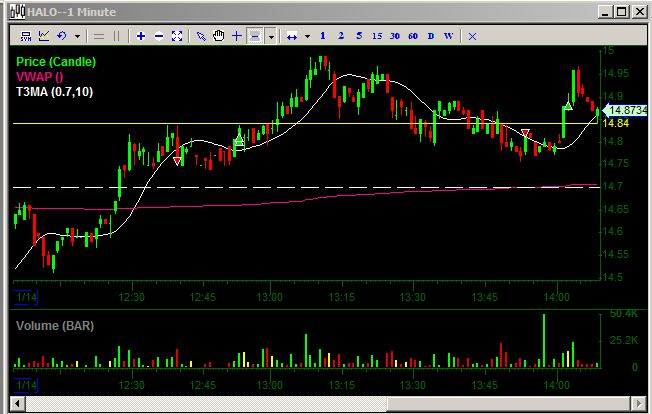The height and width of the screenshot is (414, 652).
Task: Click the tallest green volume bar near 14:00
Action: click(543, 341)
